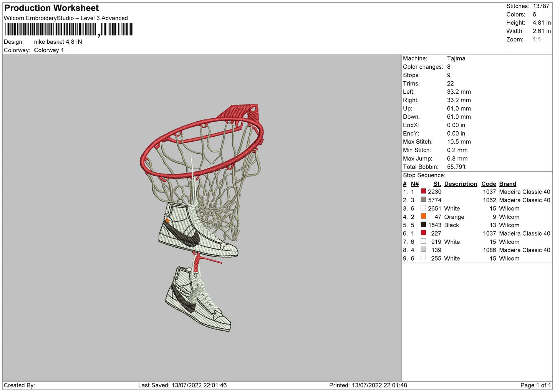The height and width of the screenshot is (392, 555).
Task: Click stitch count 5774 in row 2
Action: 434,200
